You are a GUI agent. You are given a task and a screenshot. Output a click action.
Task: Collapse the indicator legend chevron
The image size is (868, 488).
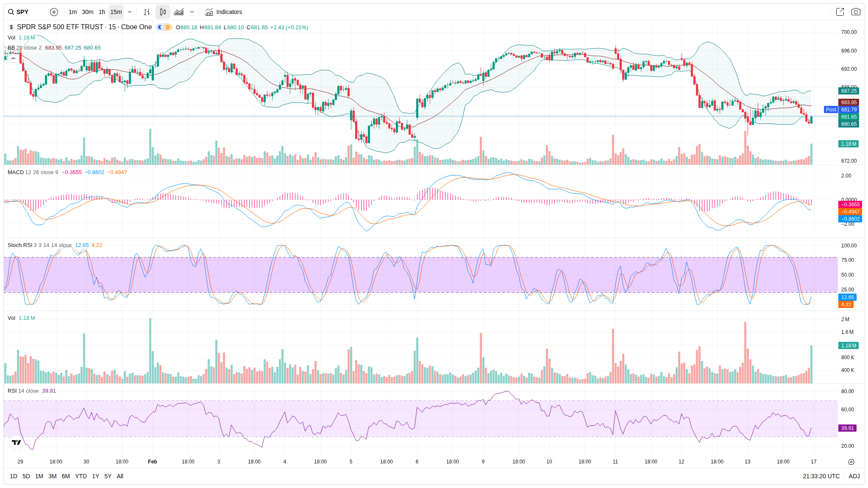[13, 58]
